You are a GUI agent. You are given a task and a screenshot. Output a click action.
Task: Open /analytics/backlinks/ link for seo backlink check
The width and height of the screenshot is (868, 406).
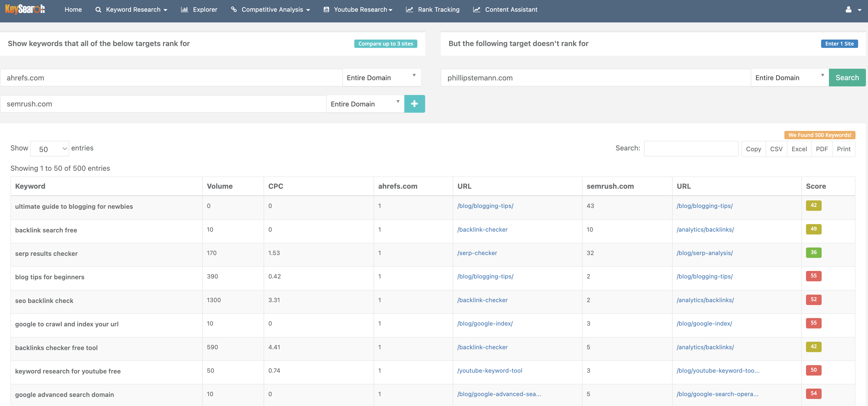point(705,300)
